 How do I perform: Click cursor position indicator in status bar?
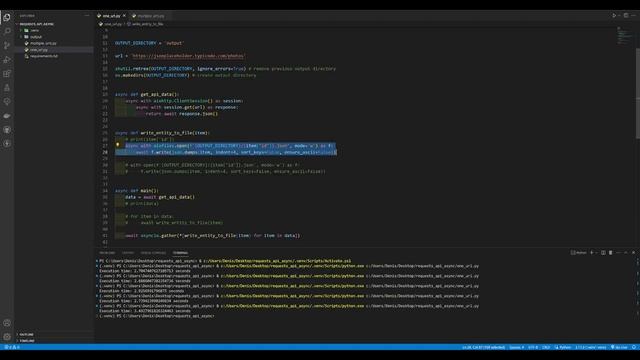pos(483,347)
